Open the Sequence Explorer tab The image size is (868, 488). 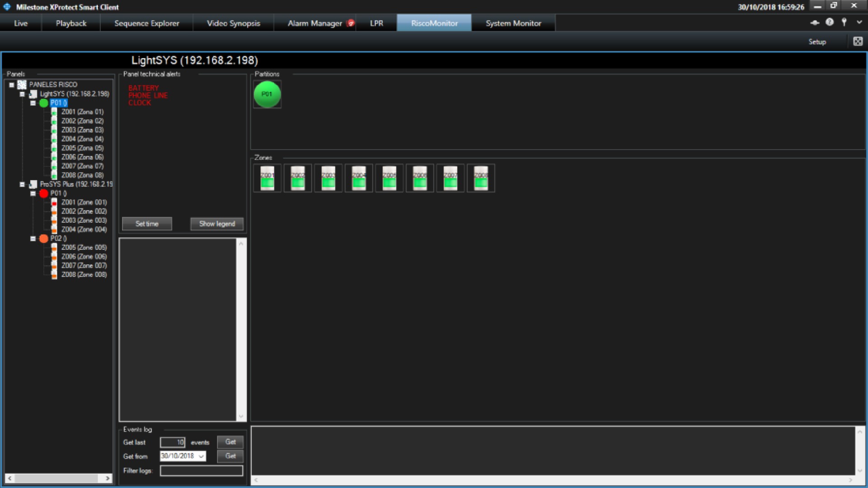coord(146,23)
